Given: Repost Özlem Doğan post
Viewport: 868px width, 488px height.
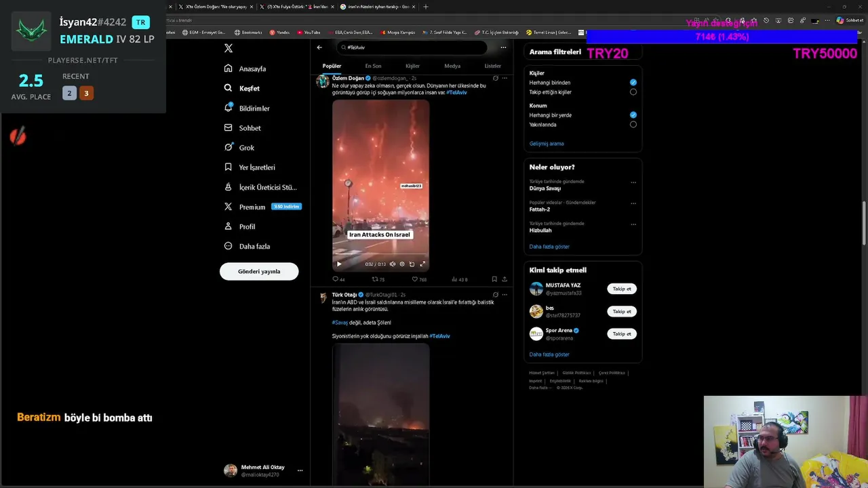Looking at the screenshot, I should pyautogui.click(x=378, y=279).
